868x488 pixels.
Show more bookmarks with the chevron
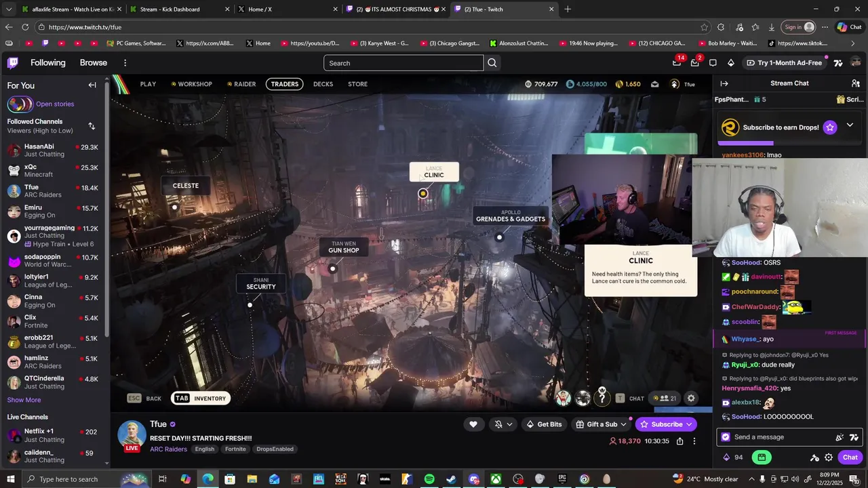pyautogui.click(x=853, y=43)
